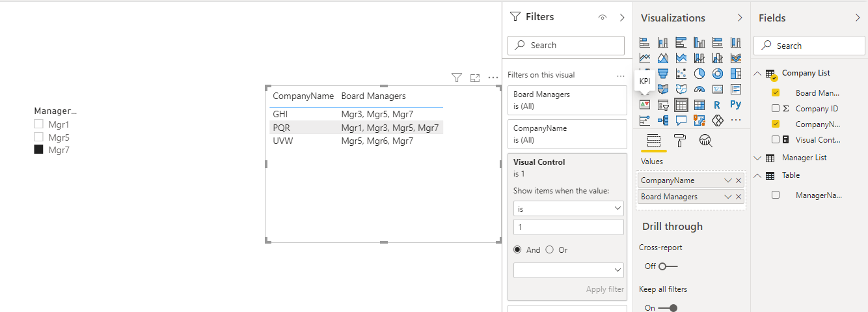This screenshot has width=868, height=312.
Task: Turn on the Cross-report toggle
Action: pyautogui.click(x=668, y=266)
